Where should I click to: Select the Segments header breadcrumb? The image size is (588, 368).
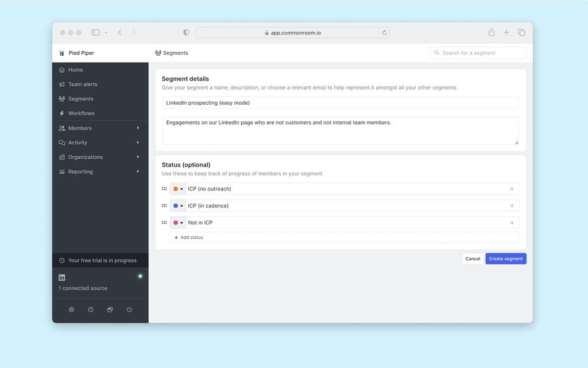pyautogui.click(x=172, y=52)
